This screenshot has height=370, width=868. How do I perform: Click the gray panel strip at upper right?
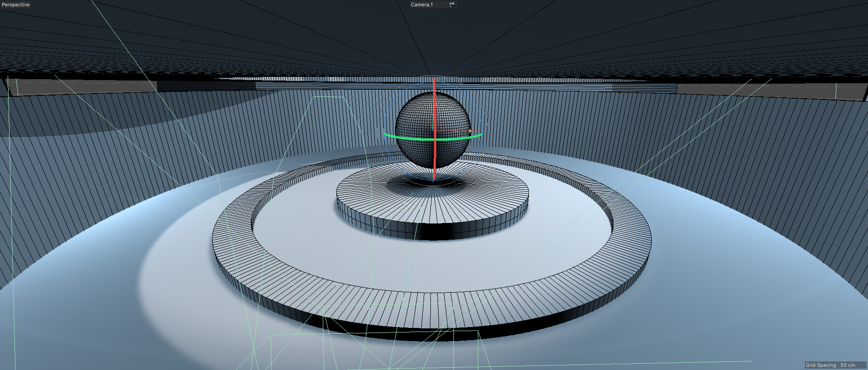(x=769, y=90)
